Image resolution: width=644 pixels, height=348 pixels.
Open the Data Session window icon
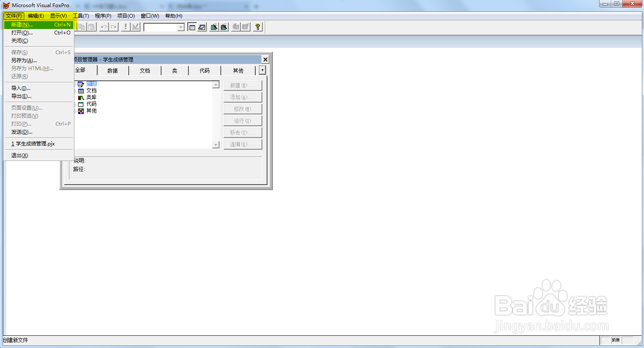tap(202, 27)
